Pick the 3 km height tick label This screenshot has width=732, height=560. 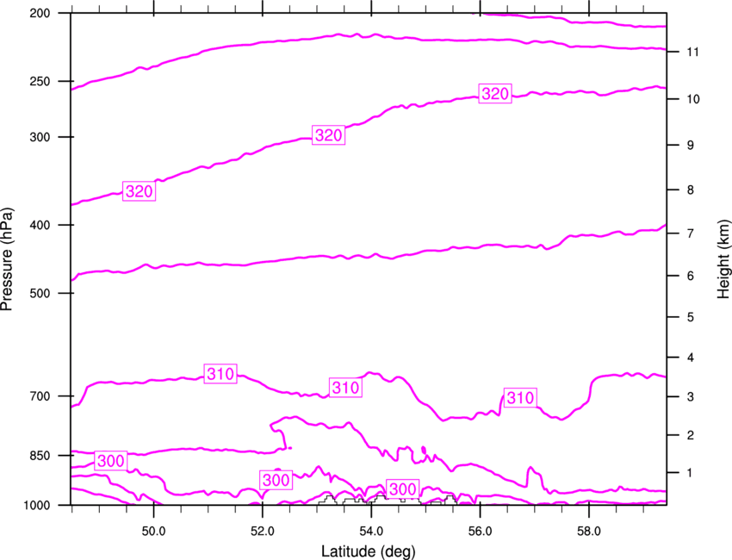pos(690,397)
